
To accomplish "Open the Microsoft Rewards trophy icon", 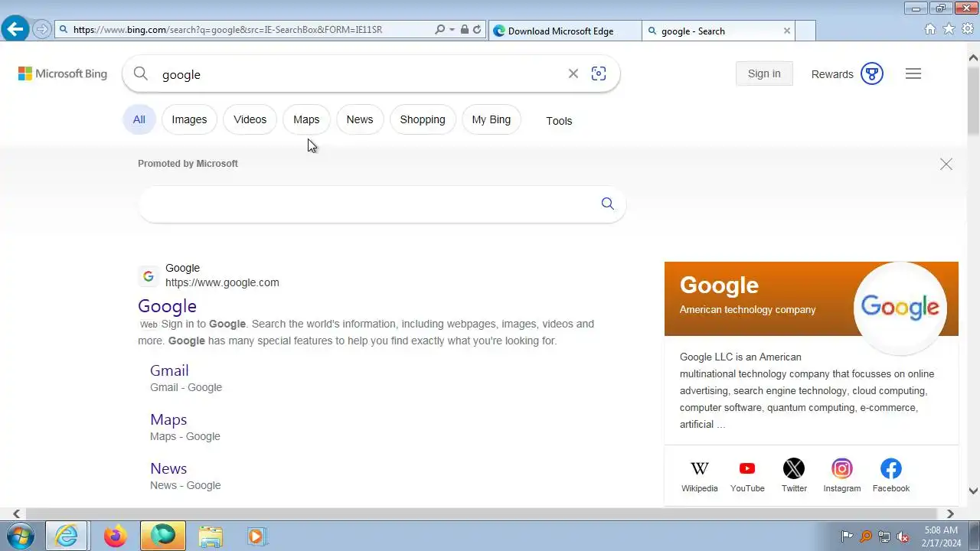I will click(872, 73).
